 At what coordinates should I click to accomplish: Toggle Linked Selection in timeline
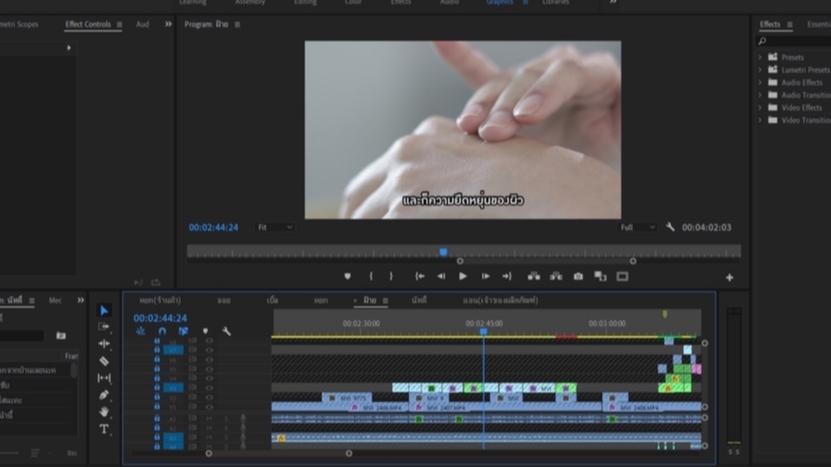pyautogui.click(x=183, y=331)
